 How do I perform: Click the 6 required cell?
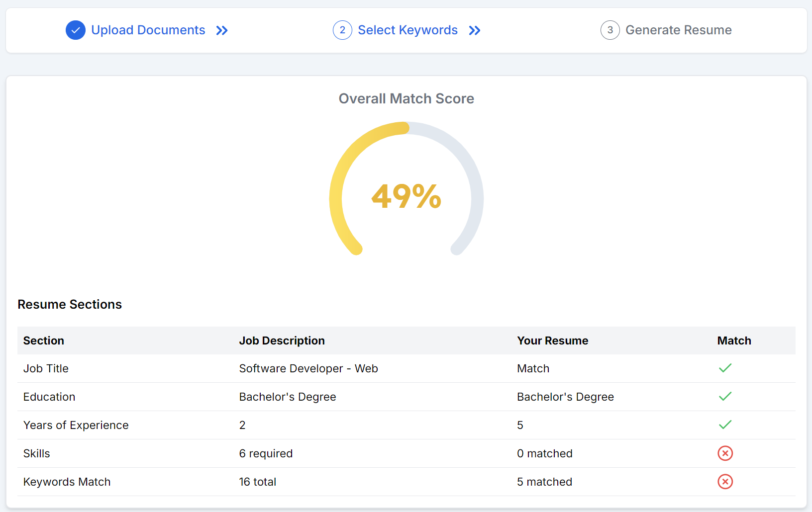[266, 453]
